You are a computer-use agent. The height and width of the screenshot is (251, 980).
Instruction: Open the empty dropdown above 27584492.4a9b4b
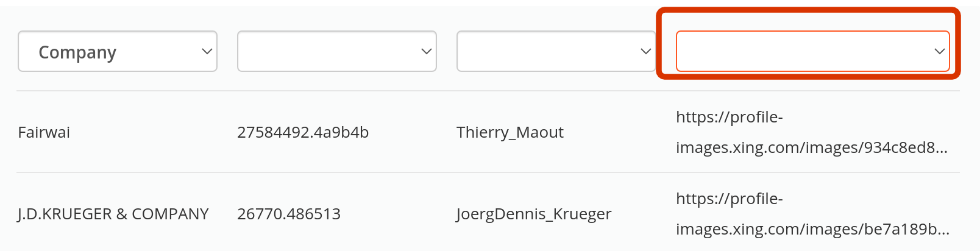[336, 52]
